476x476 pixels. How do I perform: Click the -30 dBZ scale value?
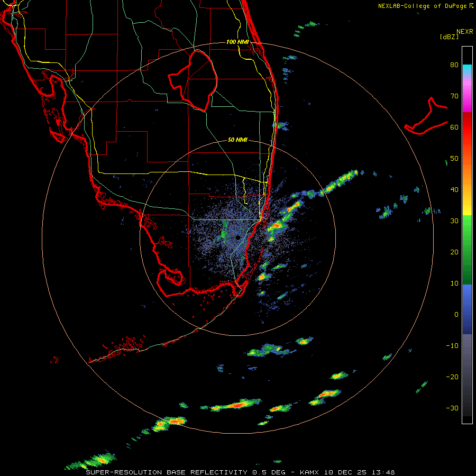[x=452, y=408]
